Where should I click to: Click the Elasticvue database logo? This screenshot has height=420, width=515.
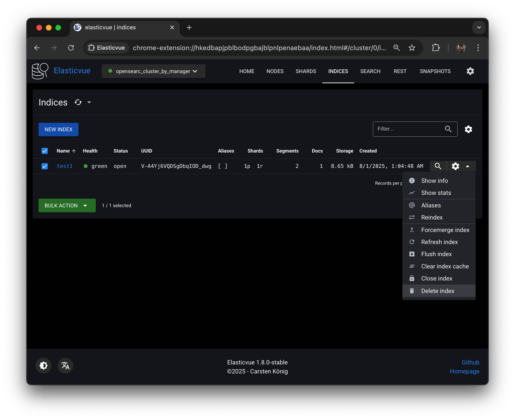point(40,71)
